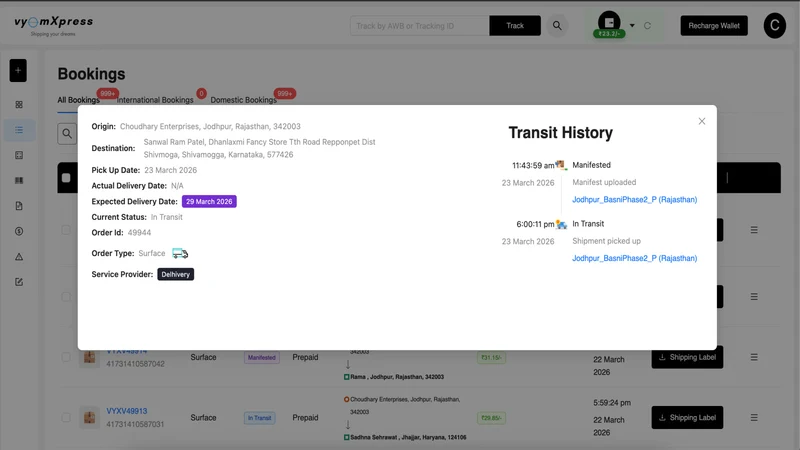
Task: Open the wallet balance icon
Action: tap(609, 23)
